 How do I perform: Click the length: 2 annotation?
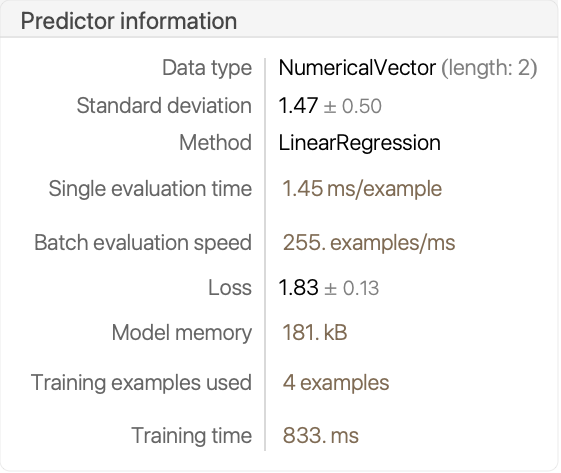coord(489,68)
